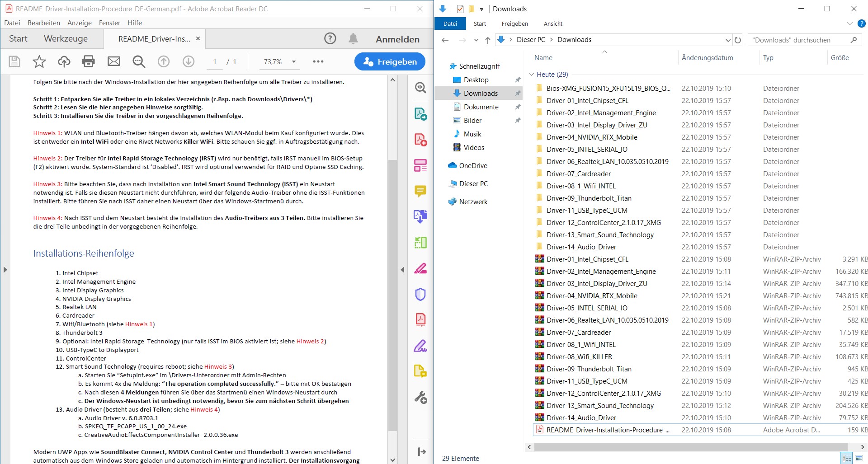Click the cloud upload icon in Acrobat
Viewport: 868px width, 464px height.
pyautogui.click(x=64, y=61)
